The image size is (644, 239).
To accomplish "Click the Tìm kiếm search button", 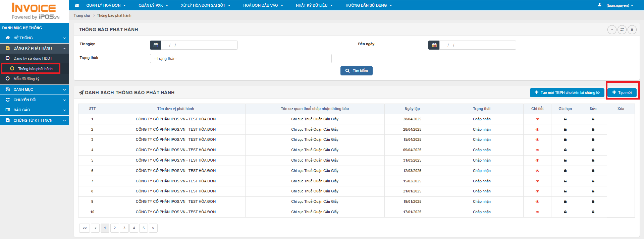I will [356, 71].
